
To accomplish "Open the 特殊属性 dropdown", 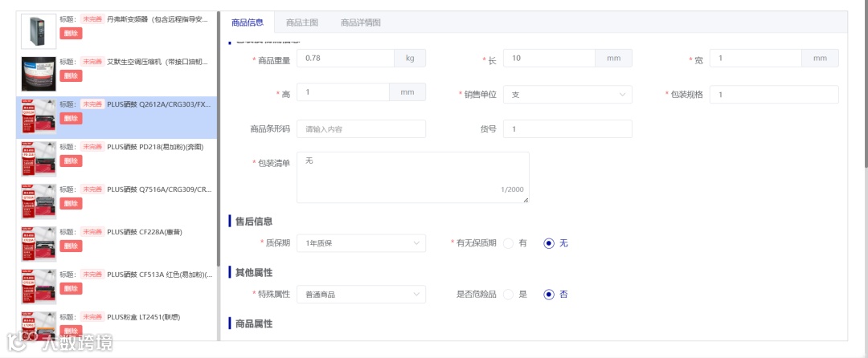I will click(362, 295).
